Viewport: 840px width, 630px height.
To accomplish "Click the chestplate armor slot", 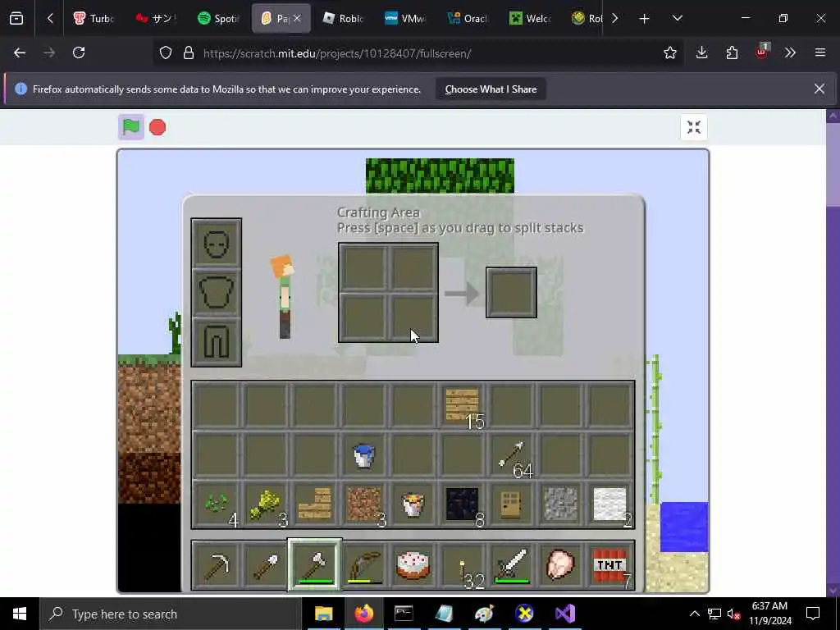I will tap(217, 293).
